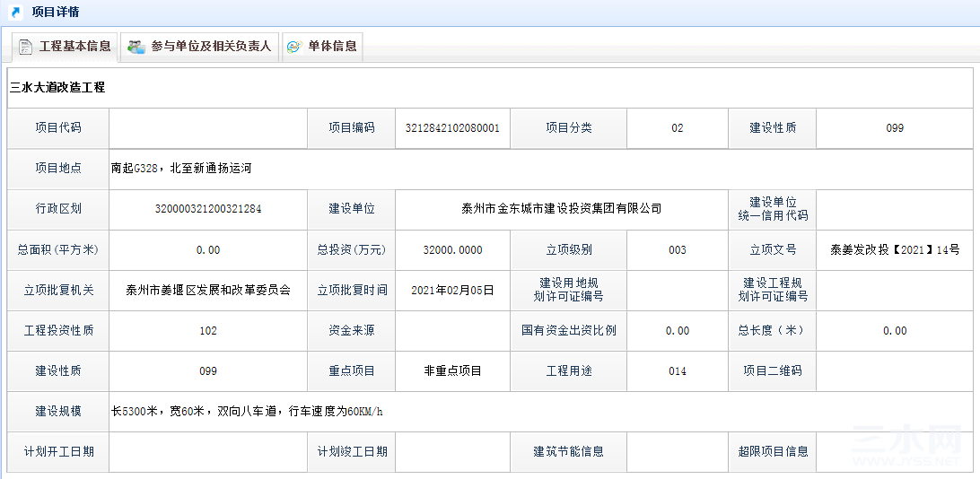Click the arrow icon beside 项目详情 title
This screenshot has height=479, width=980.
(x=16, y=12)
